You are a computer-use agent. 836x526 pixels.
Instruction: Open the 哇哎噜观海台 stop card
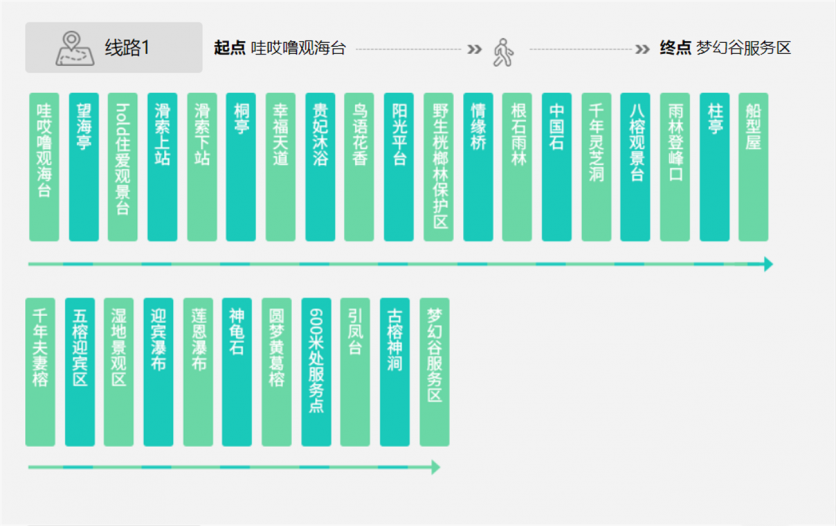coord(44,167)
